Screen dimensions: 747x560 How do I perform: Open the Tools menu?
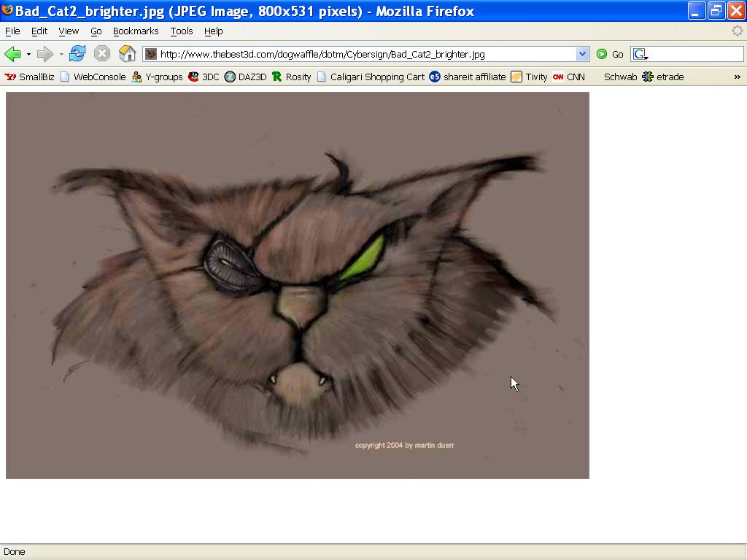(181, 31)
